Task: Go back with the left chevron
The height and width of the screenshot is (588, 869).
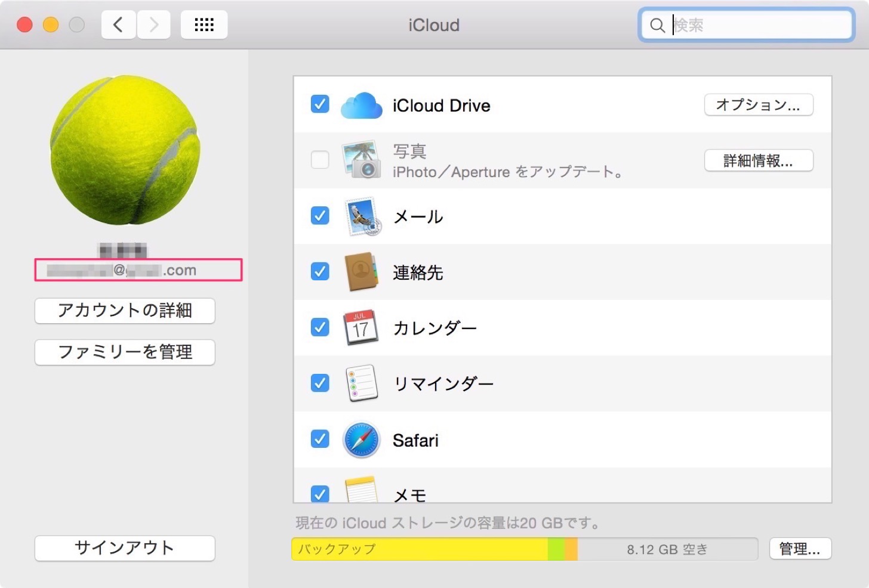Action: point(118,24)
